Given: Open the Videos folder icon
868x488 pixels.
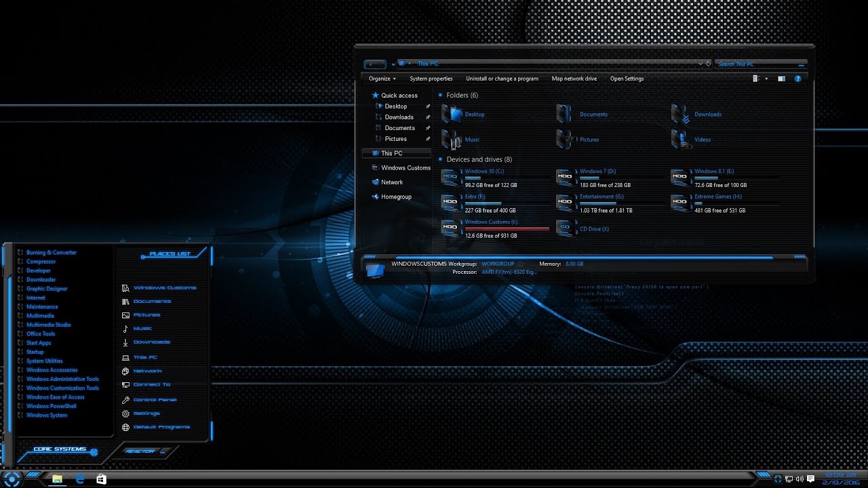Looking at the screenshot, I should click(680, 140).
